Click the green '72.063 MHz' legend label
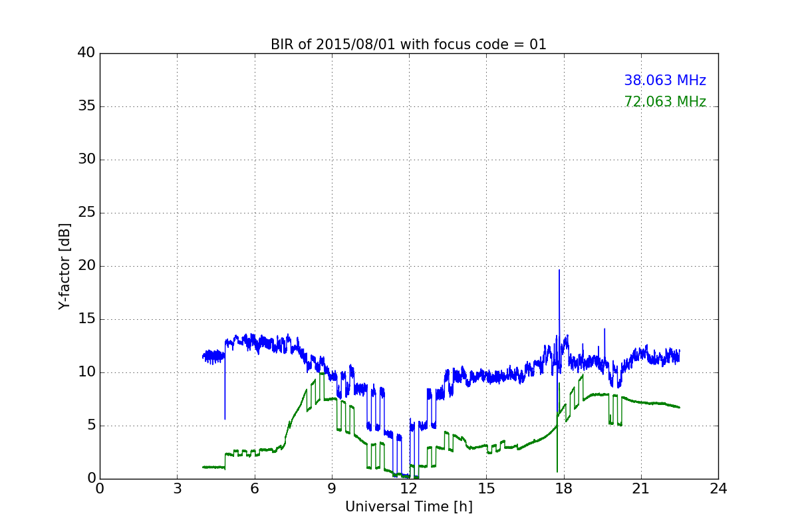Viewport: 798px width, 532px height. pos(665,102)
